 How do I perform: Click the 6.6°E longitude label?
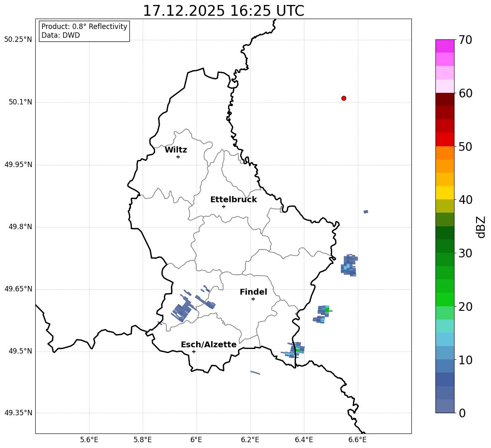[x=357, y=440]
